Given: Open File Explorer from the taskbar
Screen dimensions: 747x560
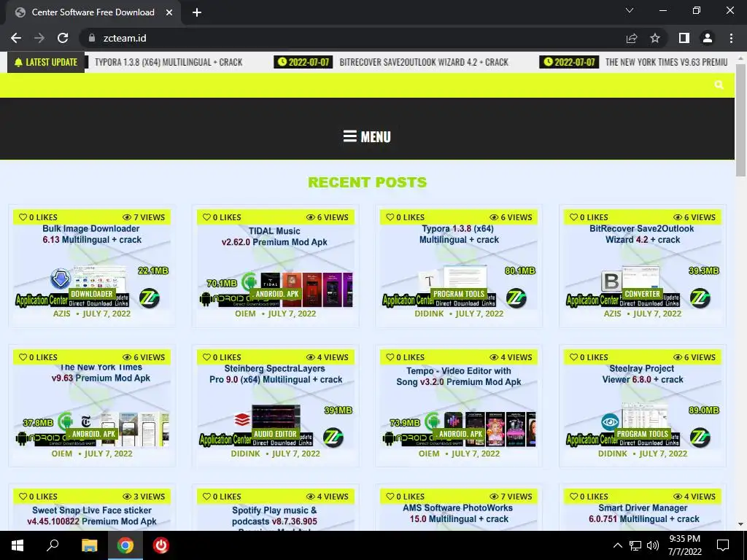Looking at the screenshot, I should click(89, 545).
